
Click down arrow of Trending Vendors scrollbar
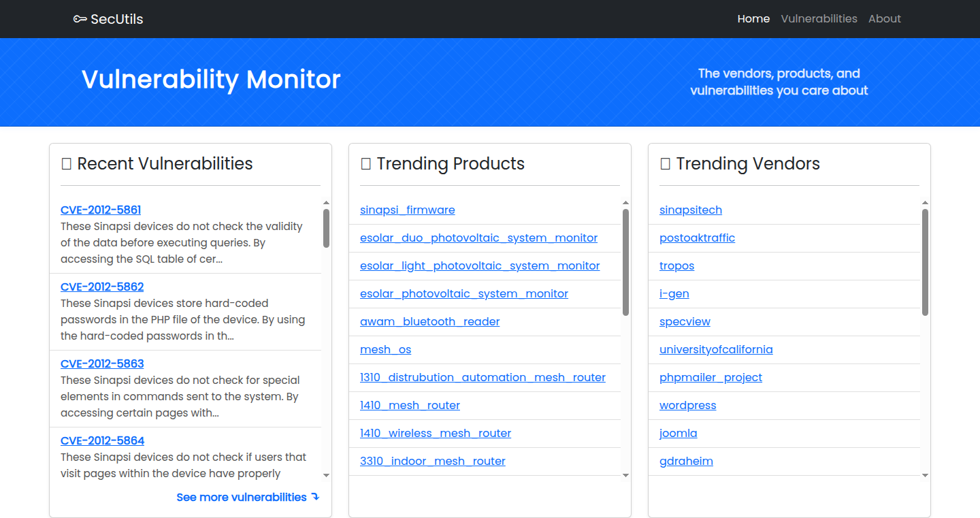[x=925, y=475]
